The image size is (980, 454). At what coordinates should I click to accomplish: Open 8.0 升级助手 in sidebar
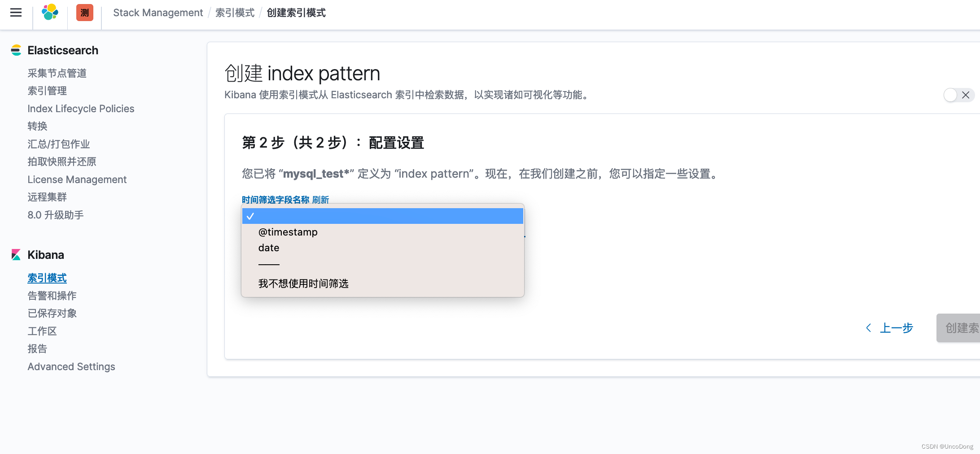pyautogui.click(x=56, y=215)
